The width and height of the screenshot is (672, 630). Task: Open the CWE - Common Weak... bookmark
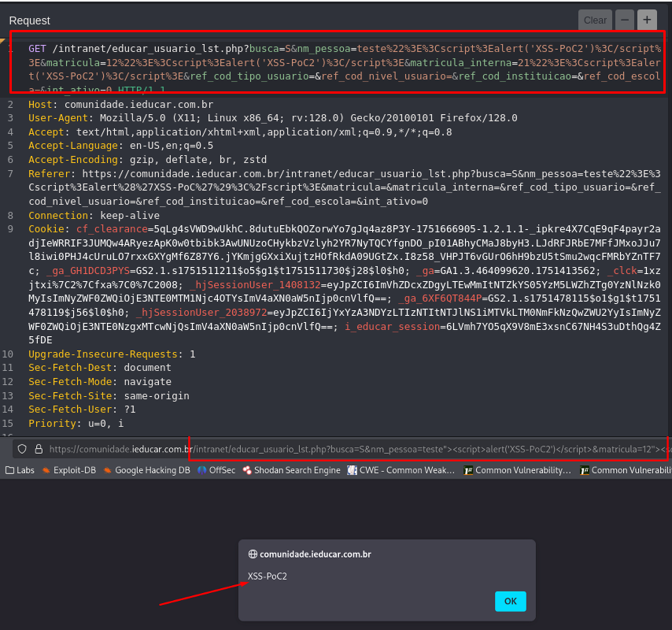click(401, 470)
